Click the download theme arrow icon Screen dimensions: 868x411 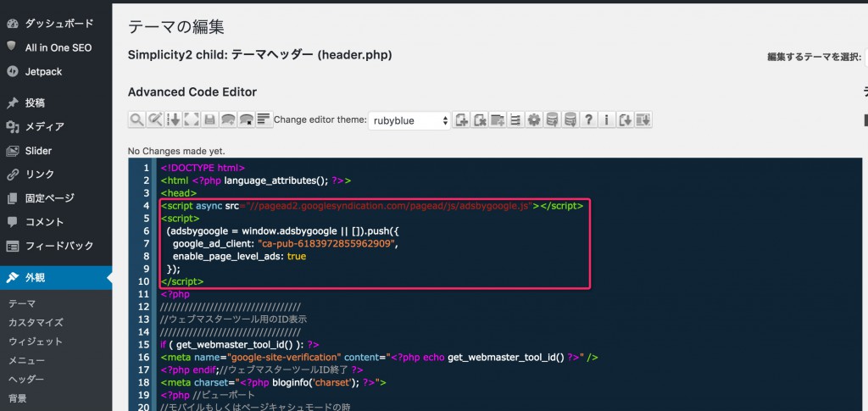click(644, 119)
